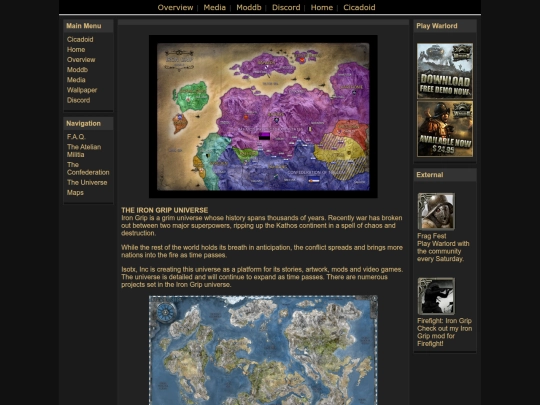Image resolution: width=540 pixels, height=405 pixels.
Task: Open the Frag Fest soldier helmet thumbnail
Action: point(436,211)
